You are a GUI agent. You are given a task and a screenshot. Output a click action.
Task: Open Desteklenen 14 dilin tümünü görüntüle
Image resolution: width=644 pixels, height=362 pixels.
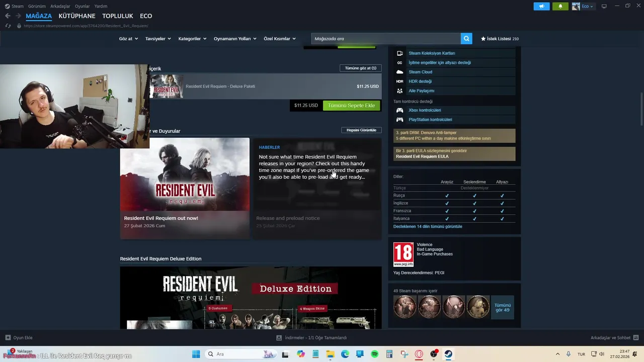(x=428, y=227)
